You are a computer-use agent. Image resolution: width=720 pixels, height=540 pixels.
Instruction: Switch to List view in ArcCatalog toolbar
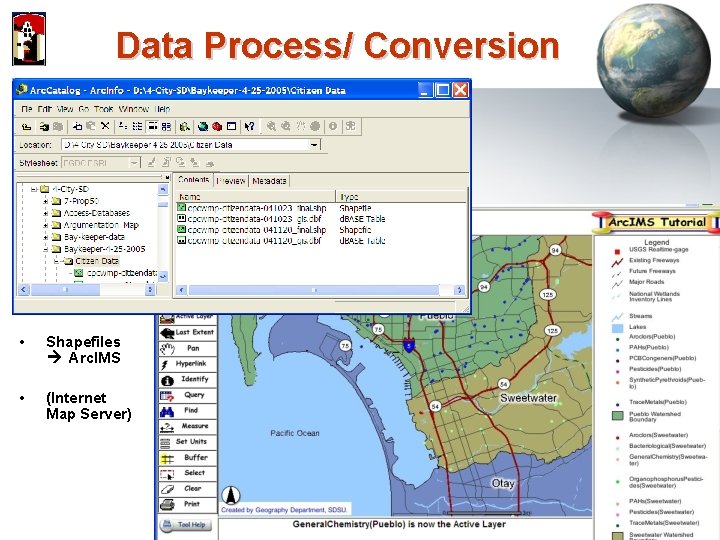[137, 126]
